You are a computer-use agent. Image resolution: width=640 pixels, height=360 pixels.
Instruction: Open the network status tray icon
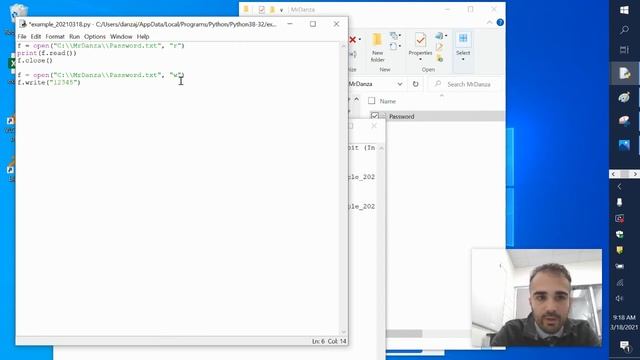[619, 282]
